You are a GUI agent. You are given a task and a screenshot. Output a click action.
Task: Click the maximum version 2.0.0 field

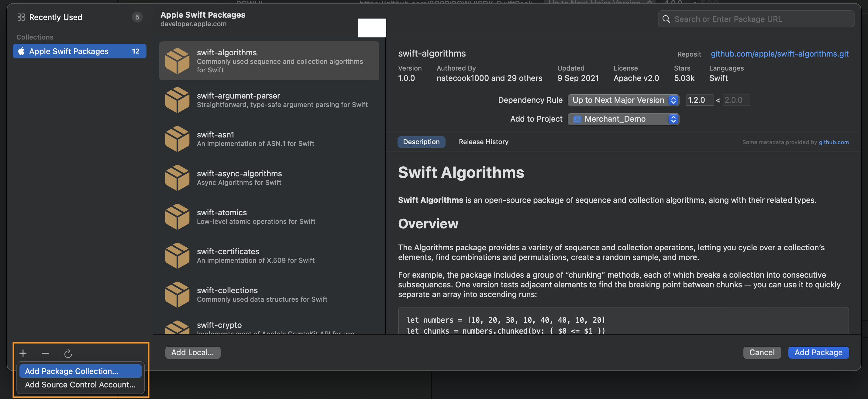click(736, 100)
